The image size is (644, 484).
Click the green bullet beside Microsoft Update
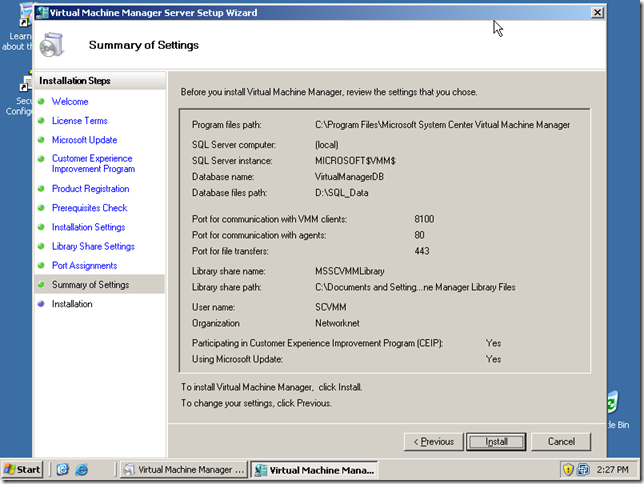[x=41, y=140]
